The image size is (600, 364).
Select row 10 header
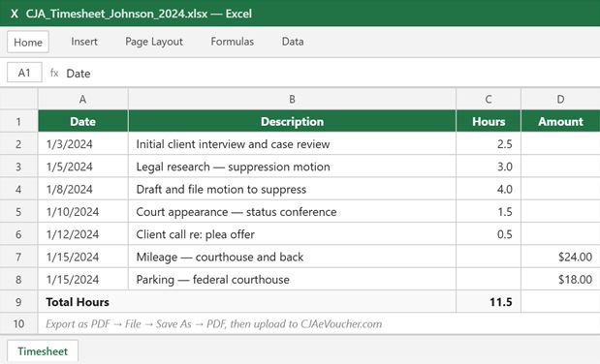coord(18,324)
